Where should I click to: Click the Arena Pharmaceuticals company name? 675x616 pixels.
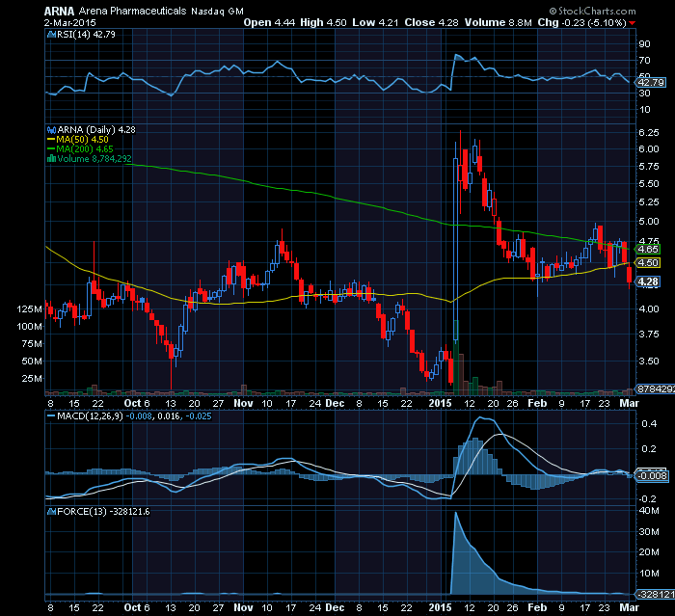click(133, 12)
